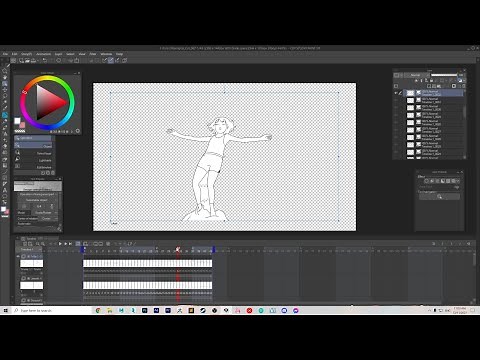This screenshot has height=360, width=480.
Task: Click the main white color swatch under the color wheel
Action: 17,121
